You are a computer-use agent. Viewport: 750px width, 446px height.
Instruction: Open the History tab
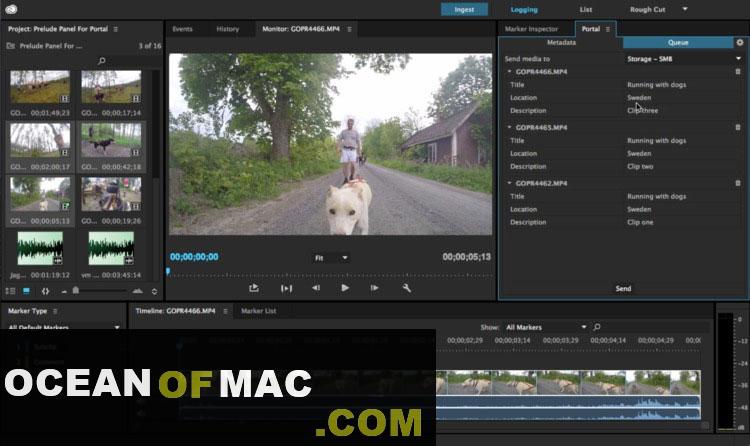[x=228, y=29]
